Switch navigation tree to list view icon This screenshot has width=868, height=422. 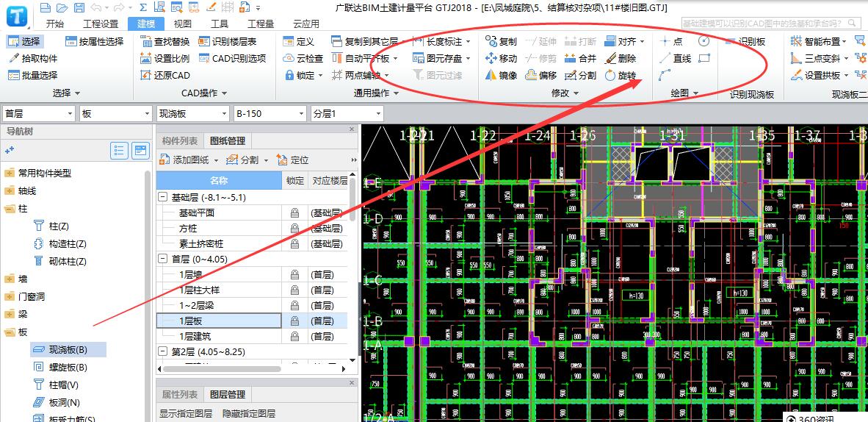120,150
